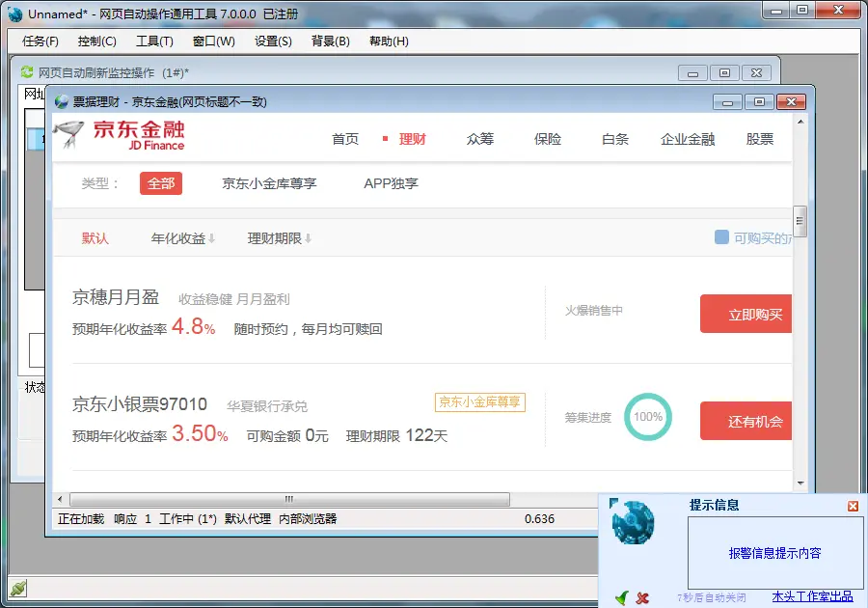Viewport: 868px width, 608px height.
Task: Filter by APP独享 type
Action: (391, 183)
